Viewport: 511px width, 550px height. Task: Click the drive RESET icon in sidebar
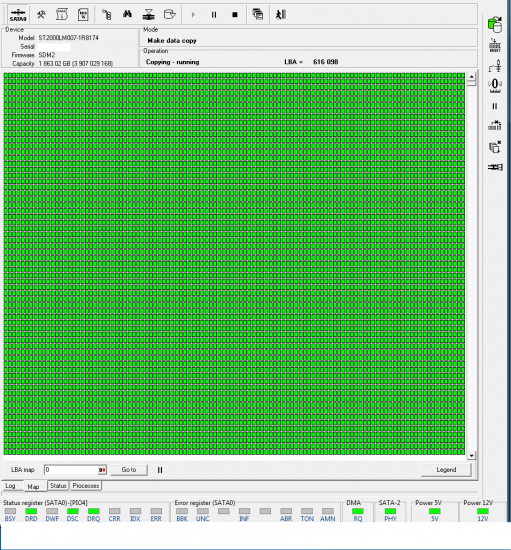coord(495,46)
